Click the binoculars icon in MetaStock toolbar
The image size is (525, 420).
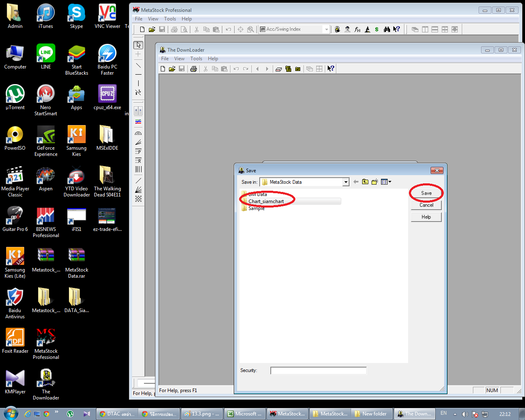coord(387,30)
